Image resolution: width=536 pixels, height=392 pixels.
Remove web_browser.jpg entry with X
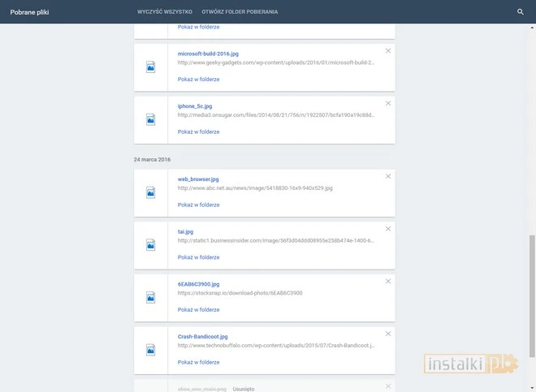[387, 176]
